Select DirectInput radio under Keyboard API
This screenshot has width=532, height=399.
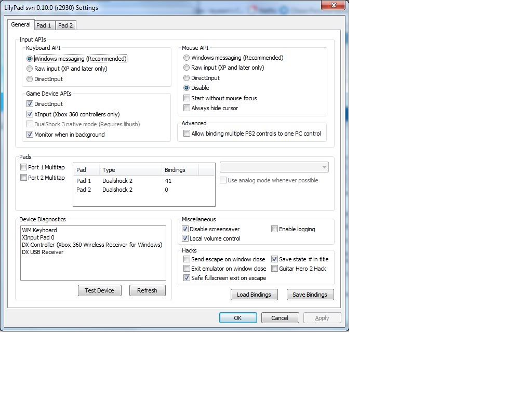pos(30,79)
